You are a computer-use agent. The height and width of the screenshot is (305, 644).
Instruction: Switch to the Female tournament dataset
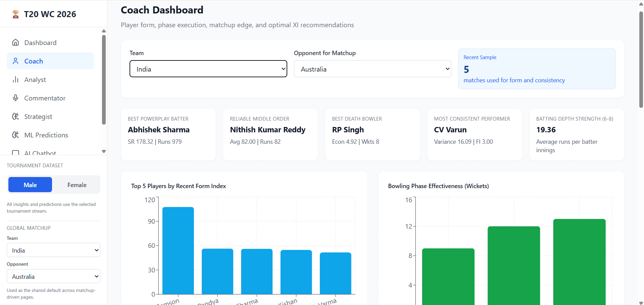coord(77,185)
